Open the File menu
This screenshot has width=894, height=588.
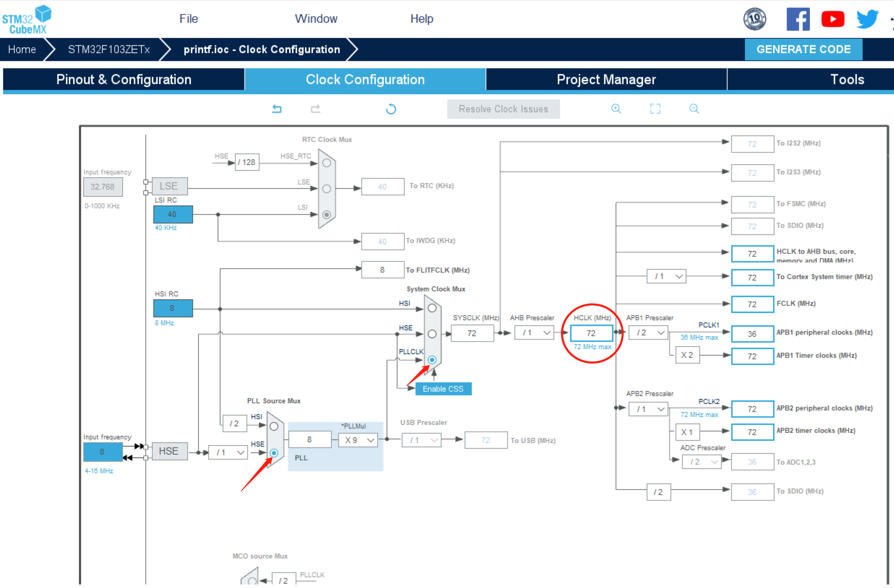pyautogui.click(x=189, y=19)
